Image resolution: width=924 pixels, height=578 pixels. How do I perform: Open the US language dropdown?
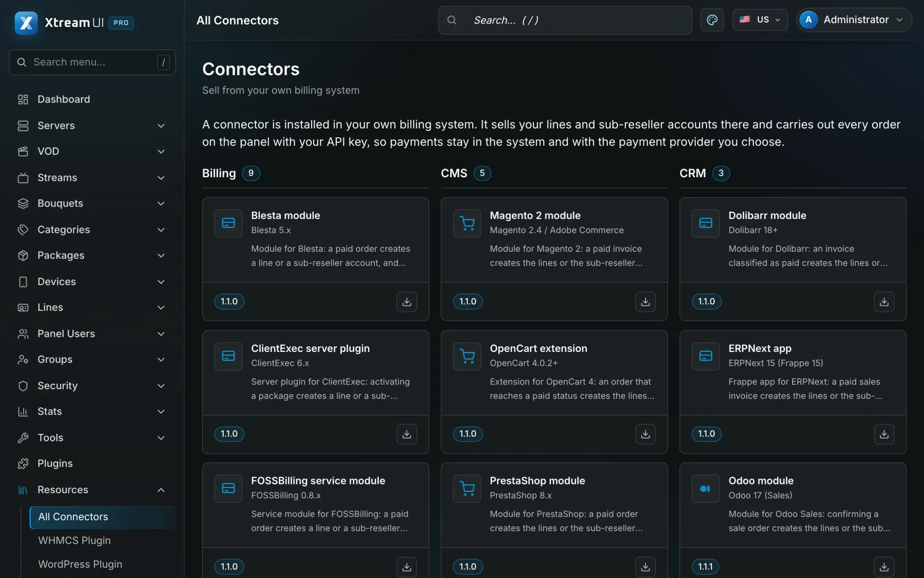760,20
